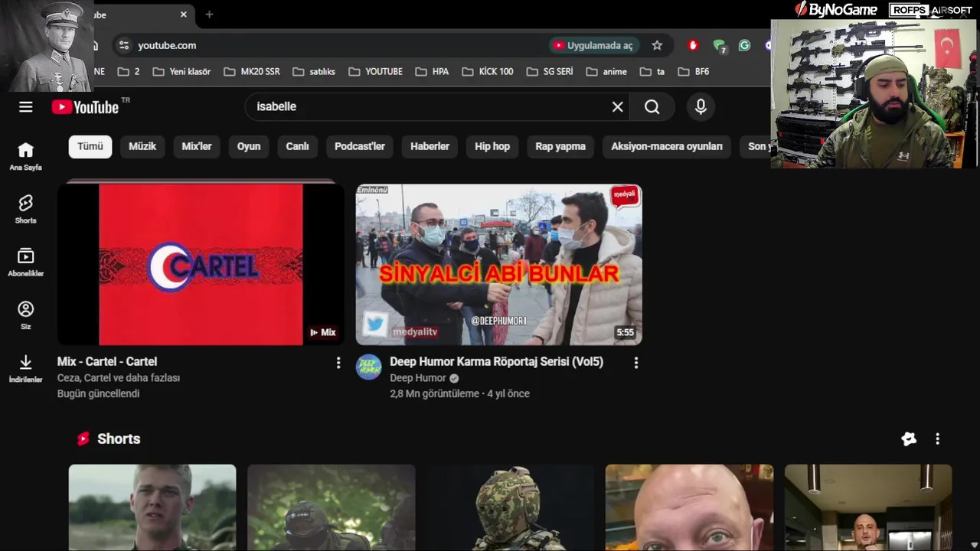
Task: Click the red stop-hand extension icon
Action: point(693,45)
